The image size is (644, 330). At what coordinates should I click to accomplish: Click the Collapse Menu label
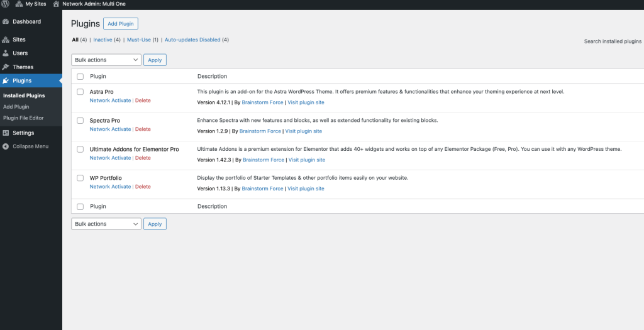click(30, 146)
